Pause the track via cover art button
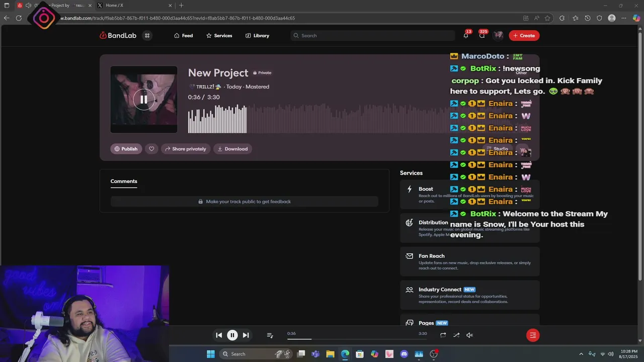 click(144, 100)
